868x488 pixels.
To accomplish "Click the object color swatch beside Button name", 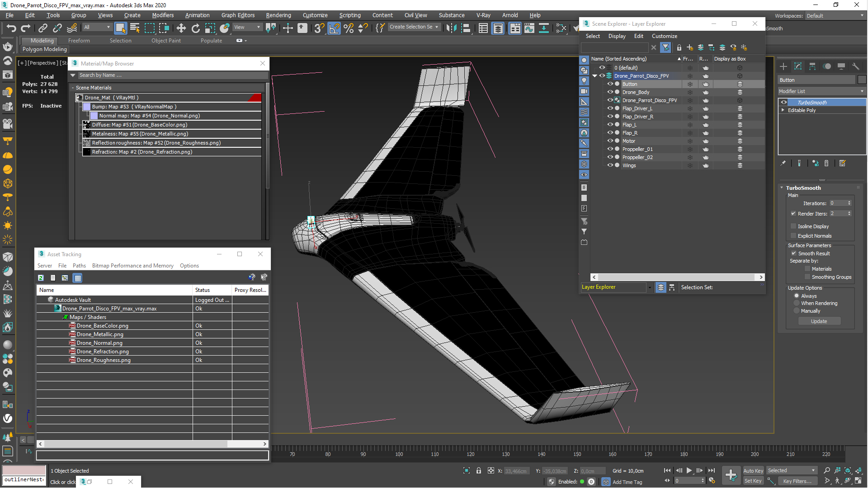I will [x=862, y=80].
